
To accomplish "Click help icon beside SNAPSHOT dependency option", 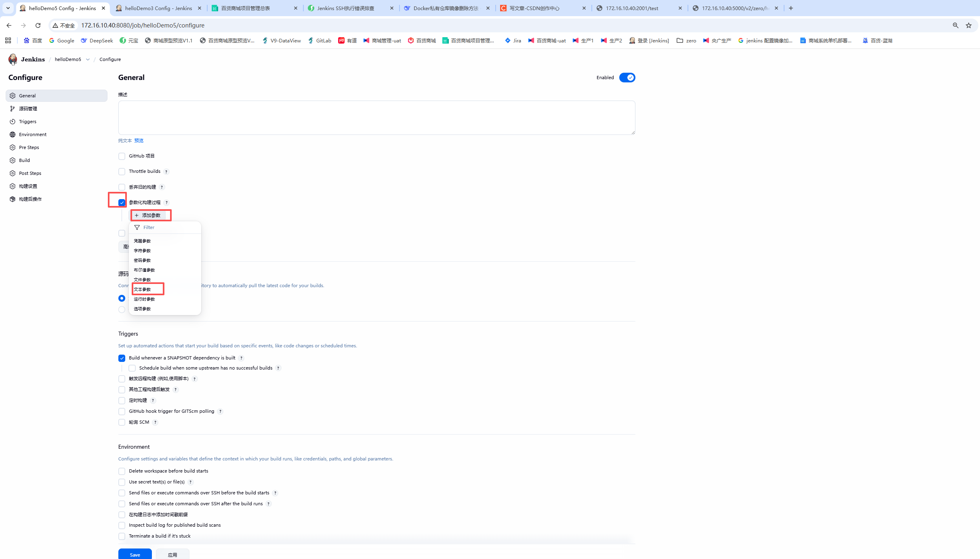I will pos(241,358).
